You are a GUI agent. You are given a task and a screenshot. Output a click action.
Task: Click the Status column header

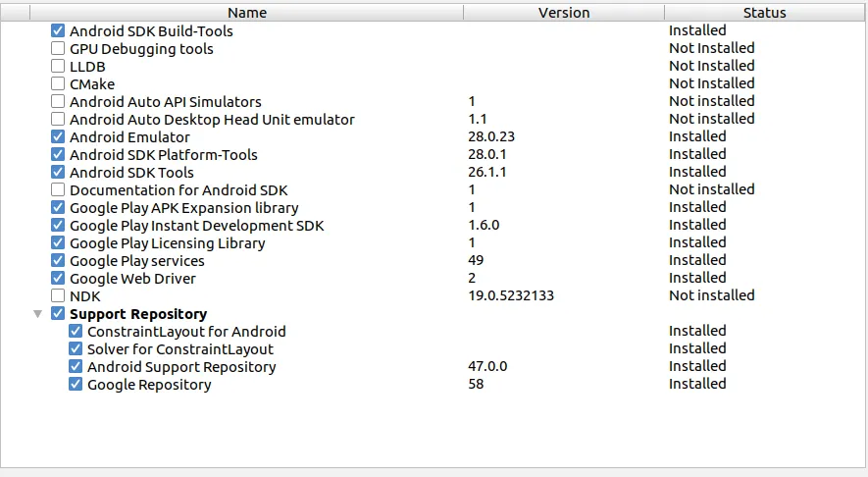pos(764,13)
